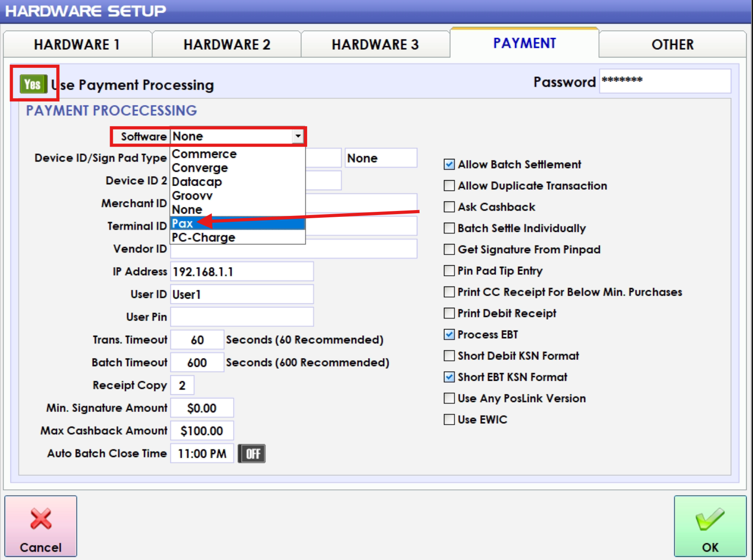
Task: Click the Receipt Copy field
Action: pyautogui.click(x=182, y=385)
